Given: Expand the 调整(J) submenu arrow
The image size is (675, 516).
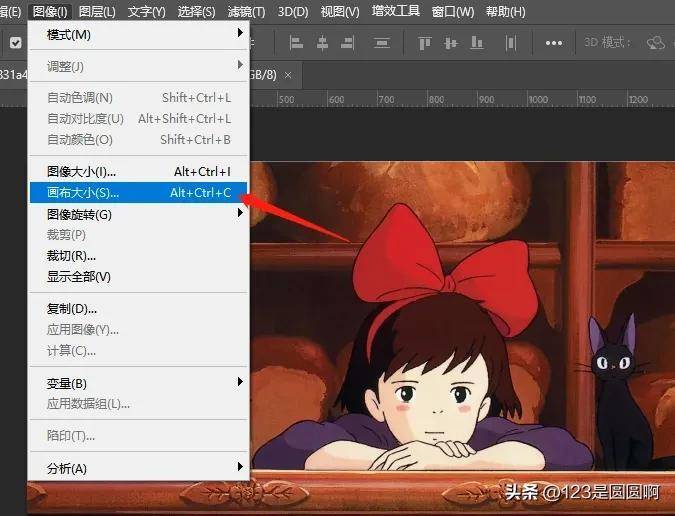Looking at the screenshot, I should [240, 65].
